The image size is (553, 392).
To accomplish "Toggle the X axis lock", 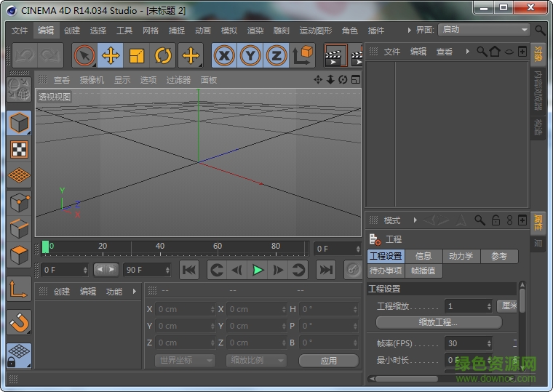I will coord(224,55).
